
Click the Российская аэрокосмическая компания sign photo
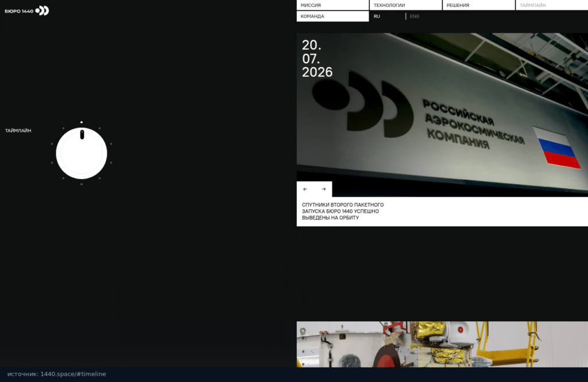click(x=442, y=115)
